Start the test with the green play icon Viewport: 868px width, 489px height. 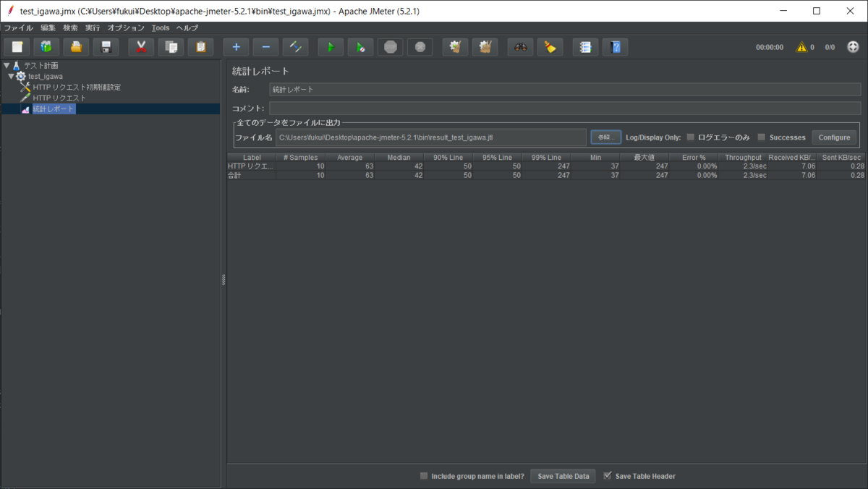tap(331, 47)
